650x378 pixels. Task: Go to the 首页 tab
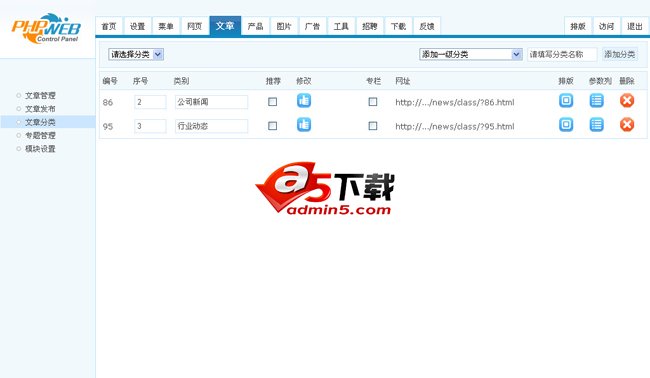click(109, 27)
